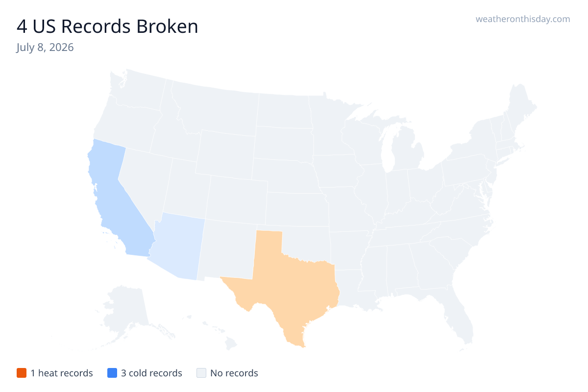The height and width of the screenshot is (392, 588).
Task: Click the orange heat records legend swatch
Action: coord(21,373)
